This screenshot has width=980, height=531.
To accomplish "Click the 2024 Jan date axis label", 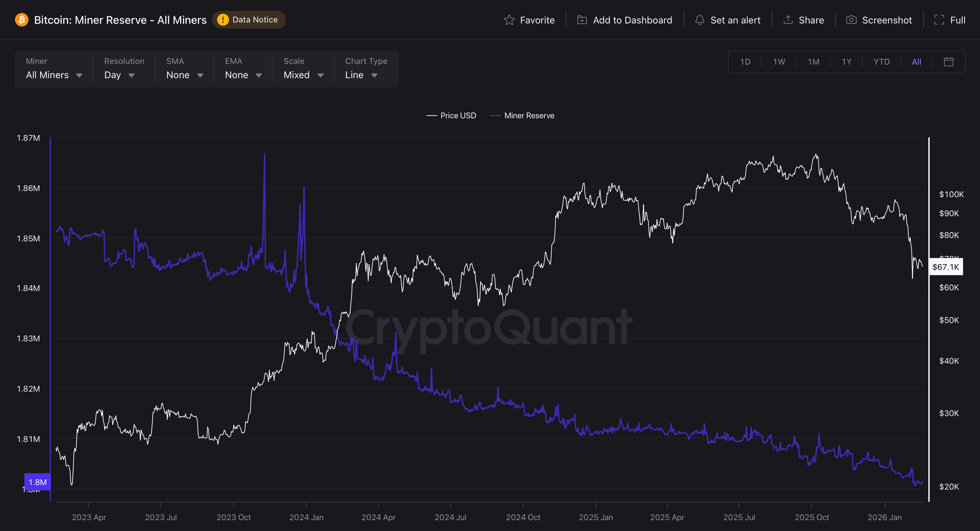I will (x=306, y=517).
